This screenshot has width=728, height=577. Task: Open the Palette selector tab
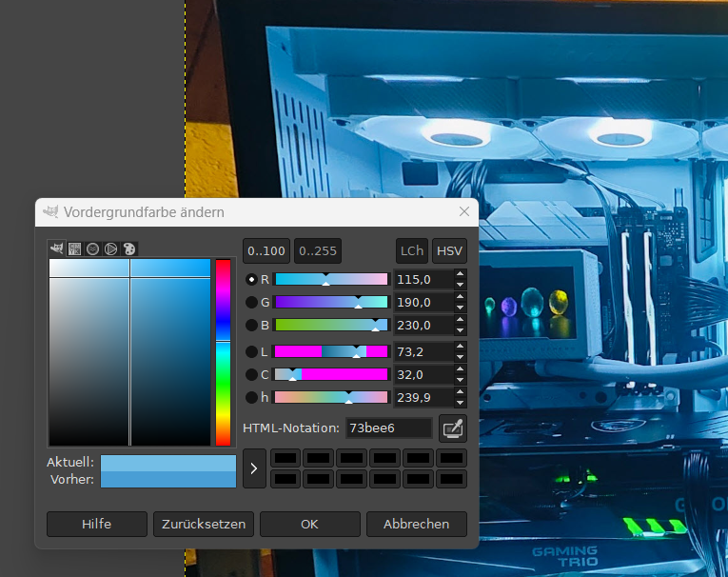pyautogui.click(x=129, y=249)
